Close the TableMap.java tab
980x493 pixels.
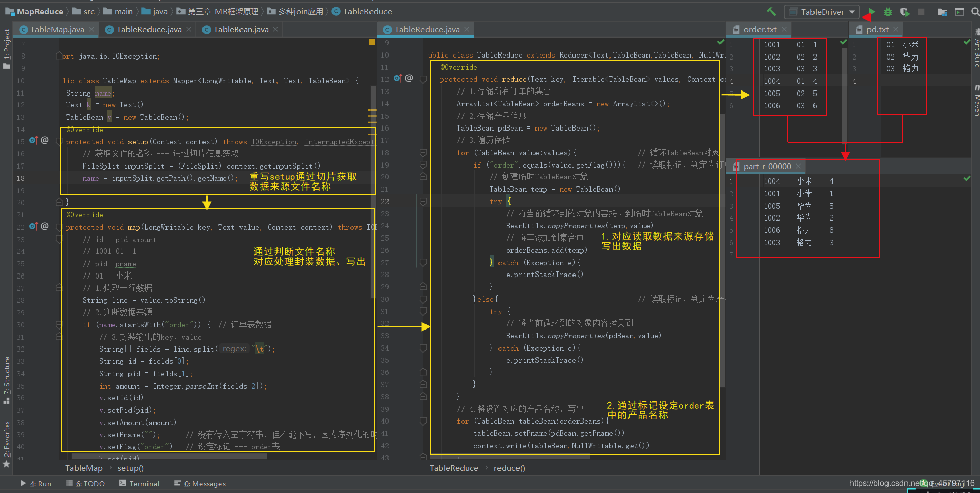(x=91, y=29)
